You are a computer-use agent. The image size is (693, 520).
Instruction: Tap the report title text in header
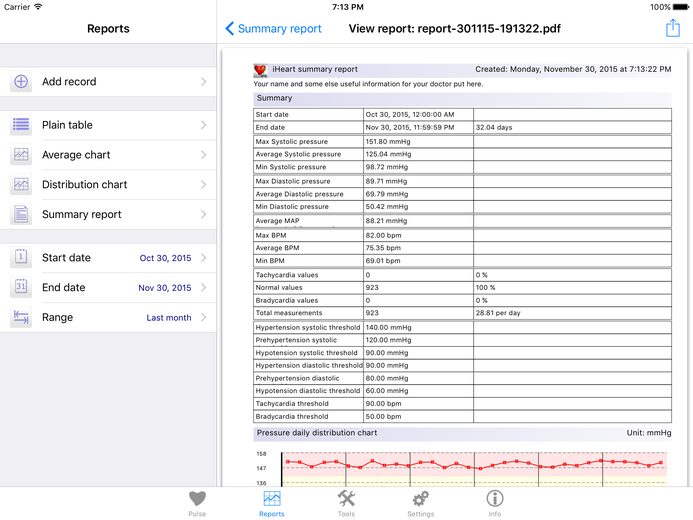point(454,29)
